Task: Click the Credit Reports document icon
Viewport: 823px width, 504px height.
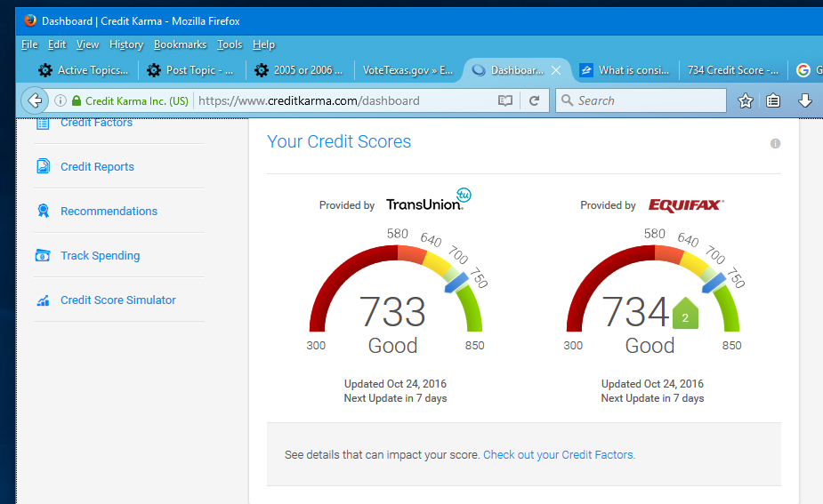Action: pos(43,166)
